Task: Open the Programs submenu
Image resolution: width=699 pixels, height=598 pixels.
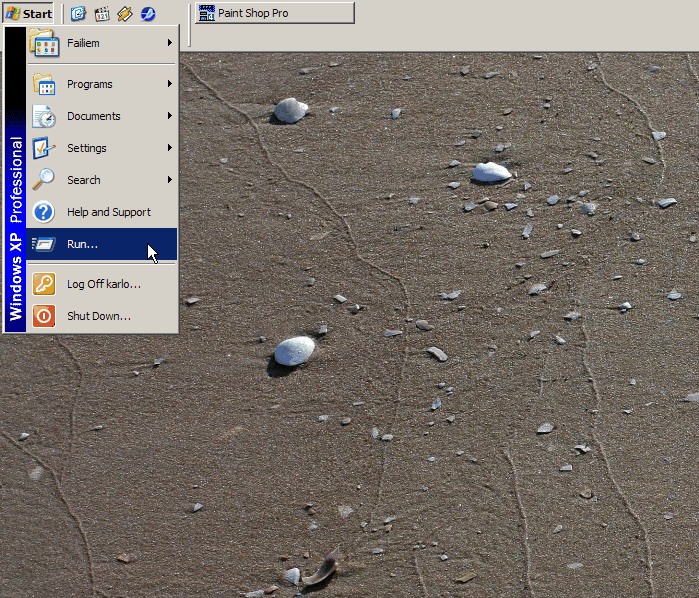Action: [x=102, y=84]
